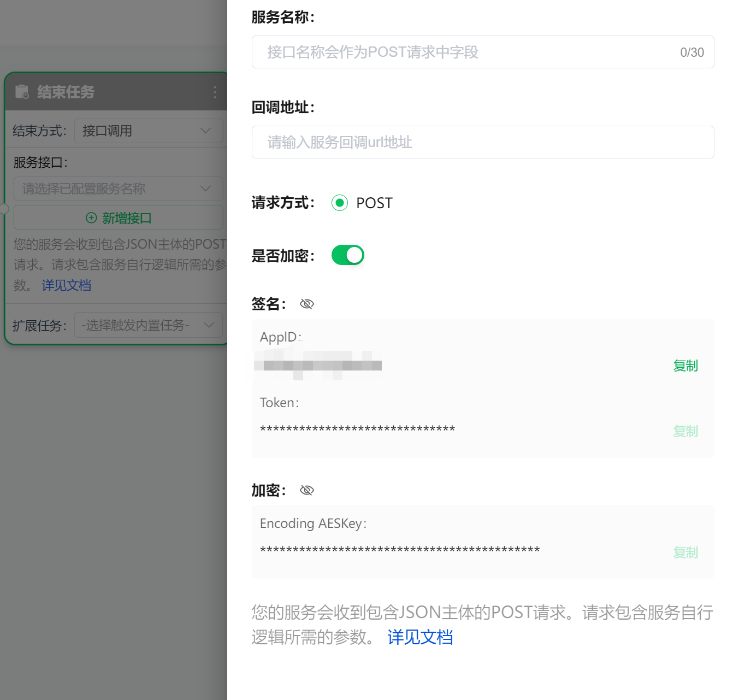Copy the Encoding AESKey value
The width and height of the screenshot is (739, 700).
(x=685, y=552)
